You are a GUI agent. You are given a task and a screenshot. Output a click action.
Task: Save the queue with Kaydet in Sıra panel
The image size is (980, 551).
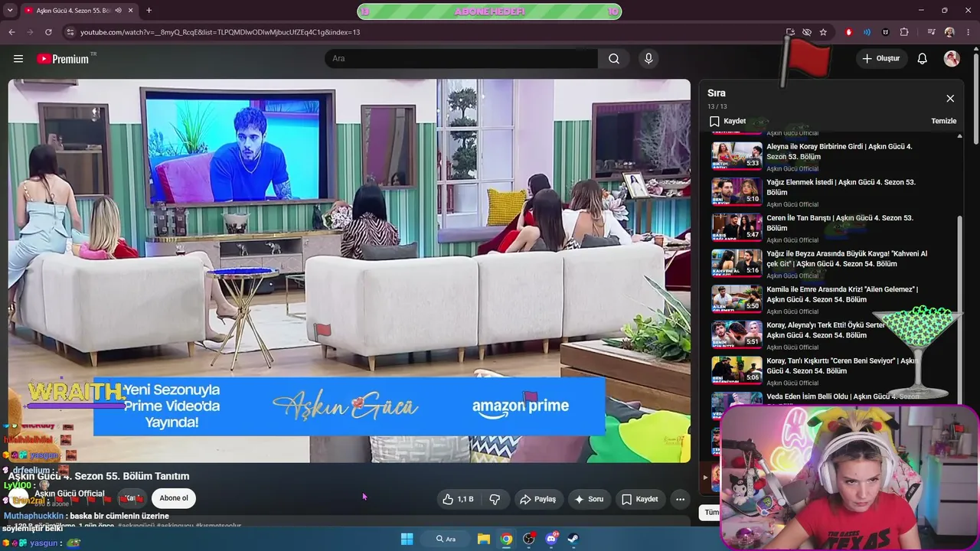point(727,121)
